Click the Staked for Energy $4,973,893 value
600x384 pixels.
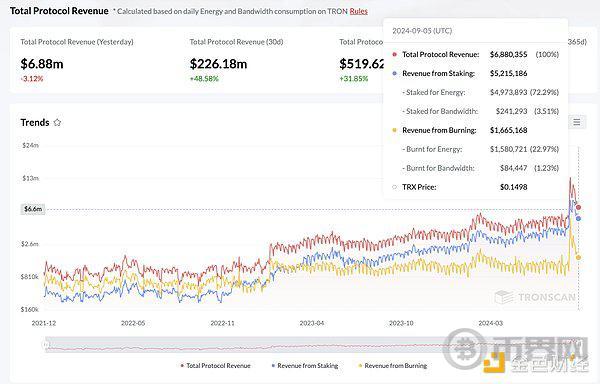click(509, 93)
